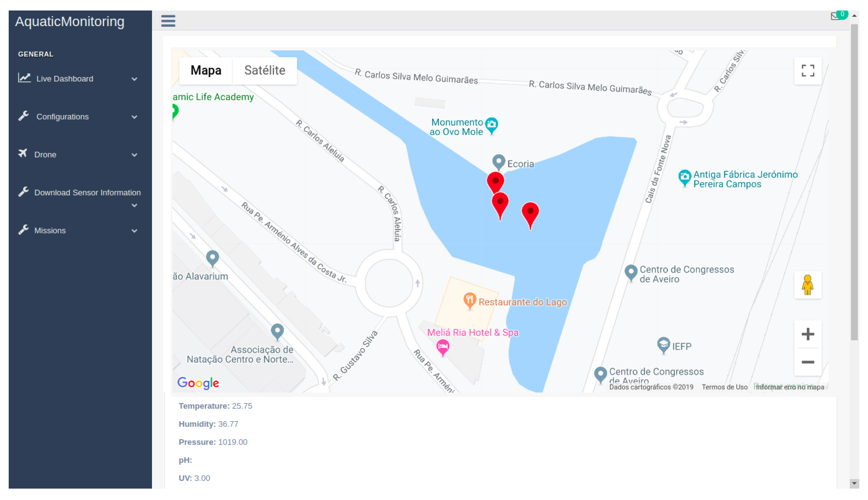
Task: Click the rightmost red sensor pin
Action: 530,213
